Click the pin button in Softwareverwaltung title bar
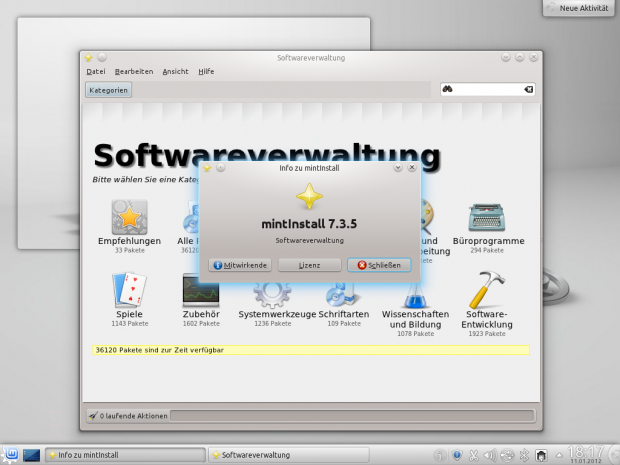The width and height of the screenshot is (620, 465). pyautogui.click(x=102, y=58)
